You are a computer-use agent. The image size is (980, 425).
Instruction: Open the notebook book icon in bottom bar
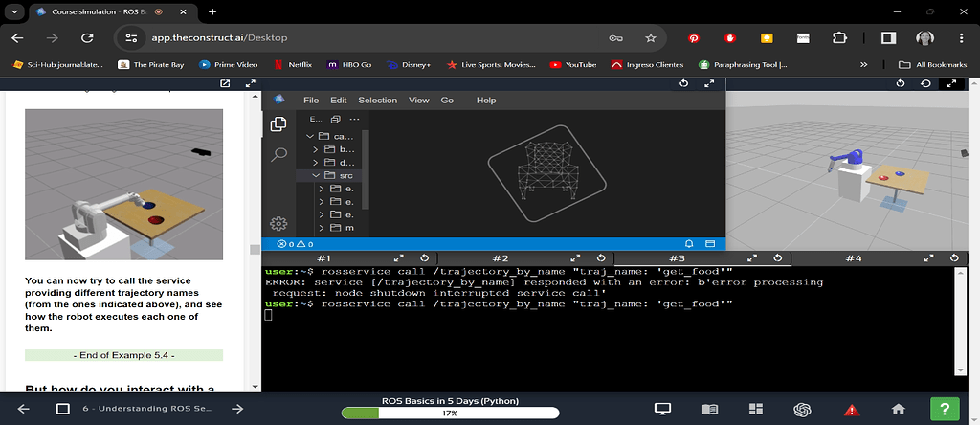click(x=709, y=409)
